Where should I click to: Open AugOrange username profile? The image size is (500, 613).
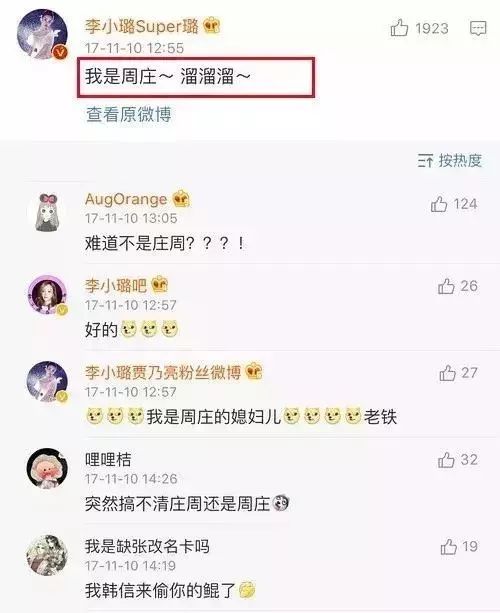coord(126,199)
